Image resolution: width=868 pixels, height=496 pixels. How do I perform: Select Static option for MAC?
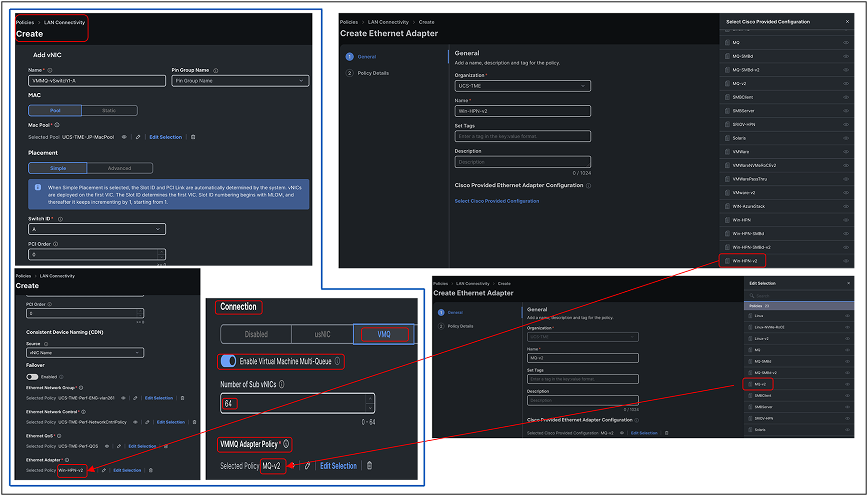point(109,111)
